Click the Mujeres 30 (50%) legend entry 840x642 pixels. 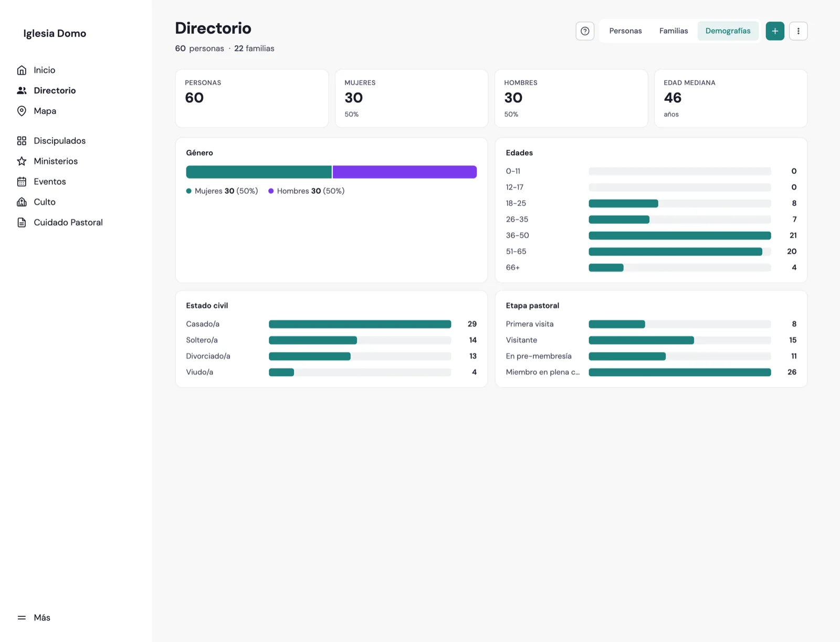(x=222, y=191)
